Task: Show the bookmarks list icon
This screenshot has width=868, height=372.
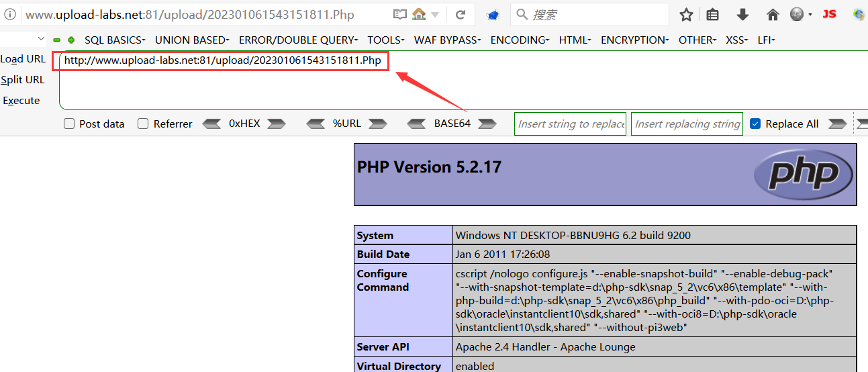Action: [x=713, y=14]
